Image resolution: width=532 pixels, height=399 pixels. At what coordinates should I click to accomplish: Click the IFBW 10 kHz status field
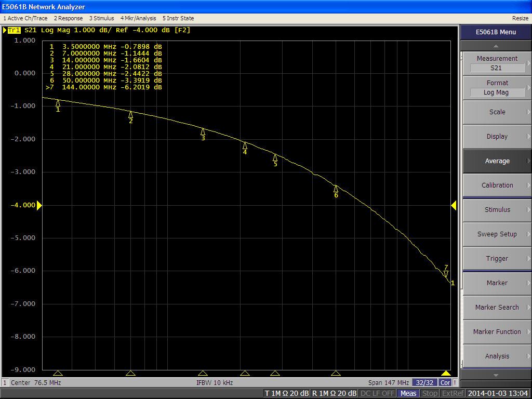[215, 383]
